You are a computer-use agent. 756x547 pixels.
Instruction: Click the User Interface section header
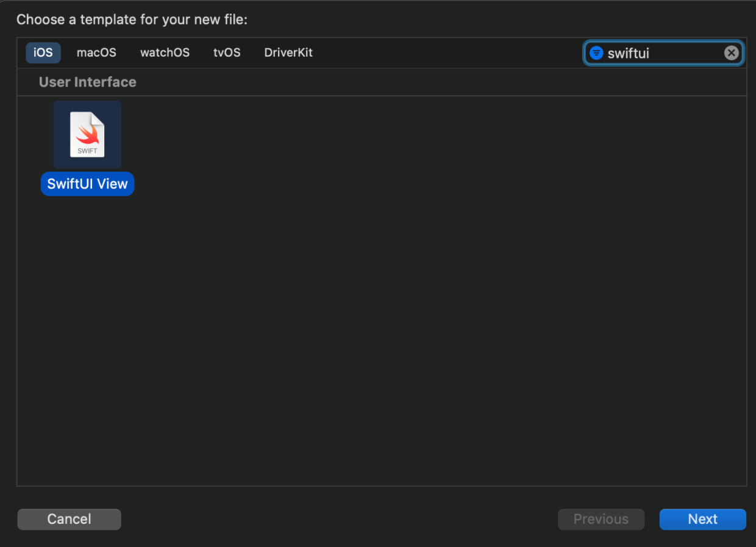[88, 82]
